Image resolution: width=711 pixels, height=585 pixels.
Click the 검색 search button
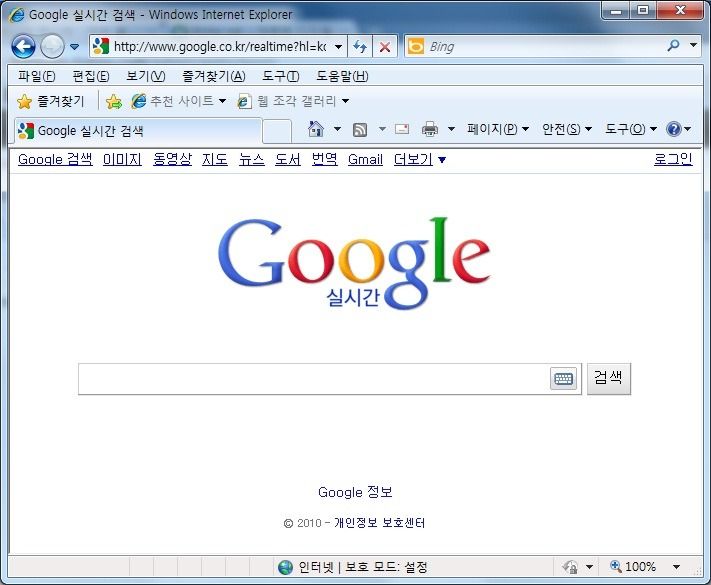609,379
